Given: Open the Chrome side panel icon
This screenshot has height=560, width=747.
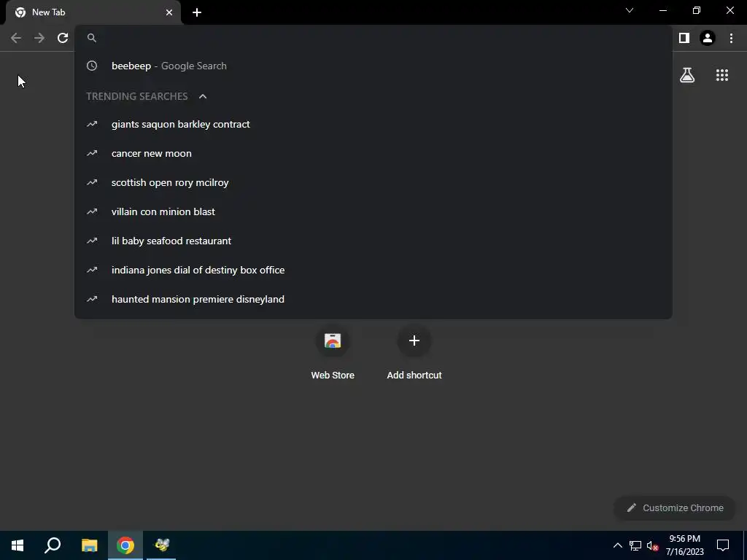Looking at the screenshot, I should click(x=684, y=38).
